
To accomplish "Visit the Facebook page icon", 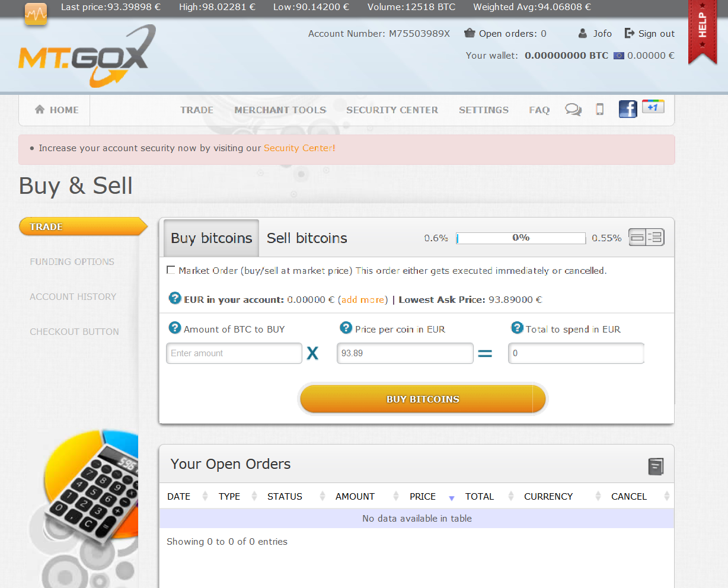I will [x=628, y=109].
